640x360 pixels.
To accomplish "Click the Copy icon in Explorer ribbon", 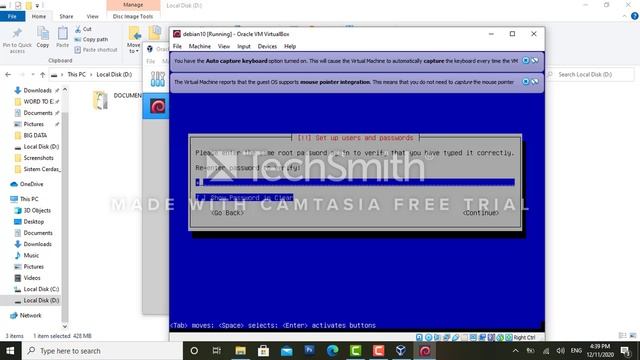I will 42,33.
